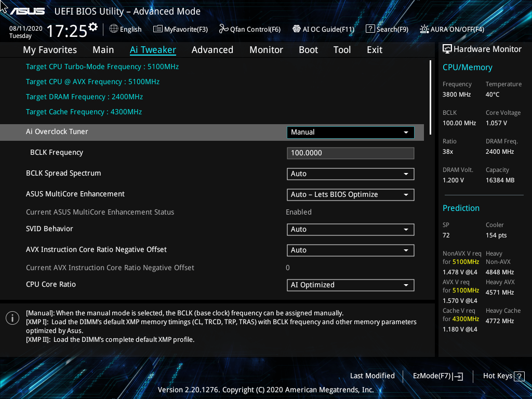Open MyFavorite settings panel
The width and height of the screenshot is (532, 399).
(x=180, y=29)
